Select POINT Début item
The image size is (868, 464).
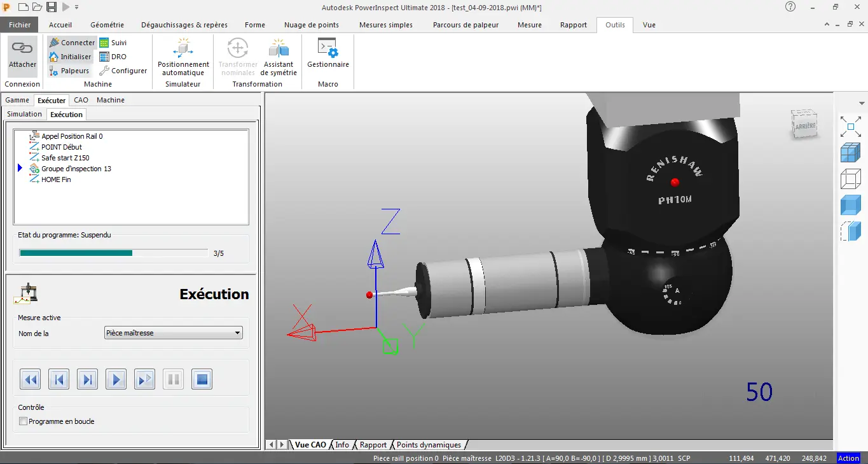point(62,147)
